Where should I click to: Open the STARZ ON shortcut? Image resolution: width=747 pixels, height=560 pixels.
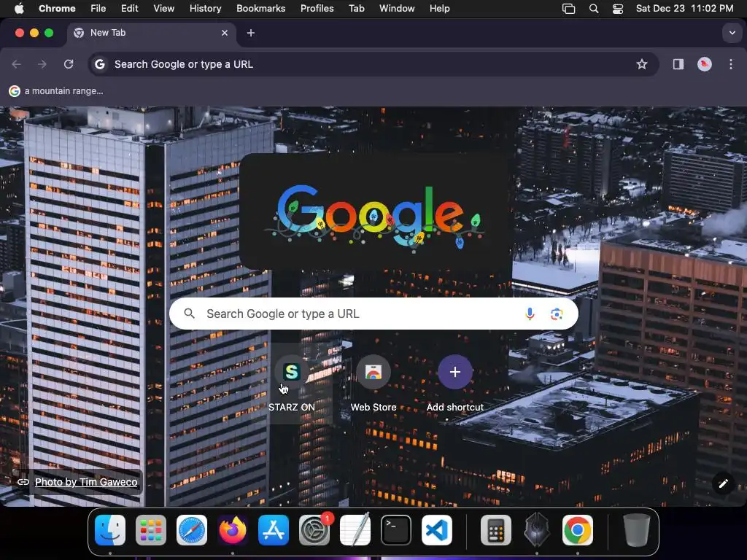292,384
